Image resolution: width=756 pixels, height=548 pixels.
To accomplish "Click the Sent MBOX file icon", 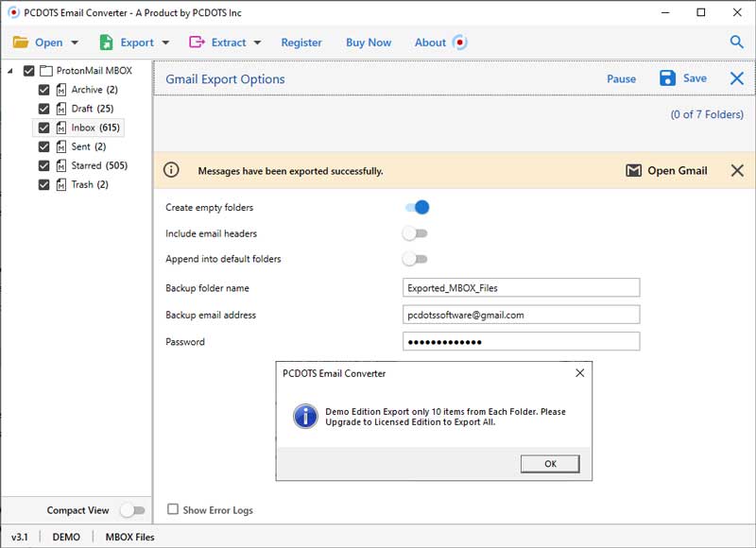I will pyautogui.click(x=61, y=146).
